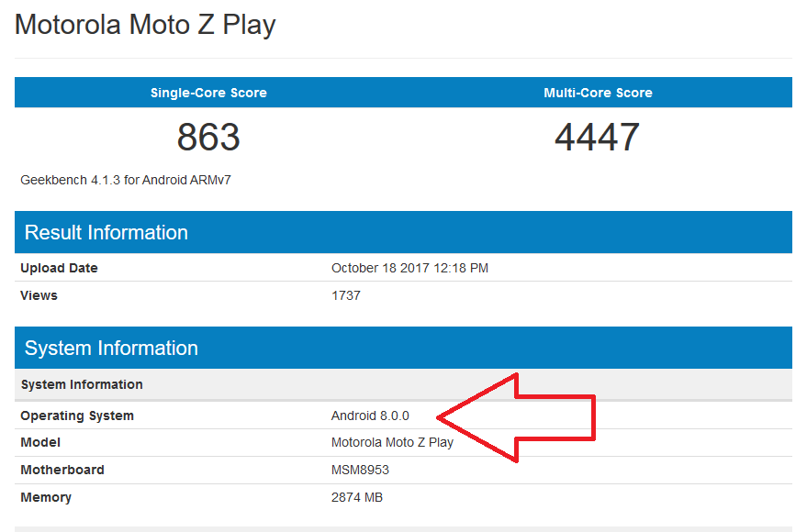Select the Multi-Core Score header
The height and width of the screenshot is (532, 807).
598,93
